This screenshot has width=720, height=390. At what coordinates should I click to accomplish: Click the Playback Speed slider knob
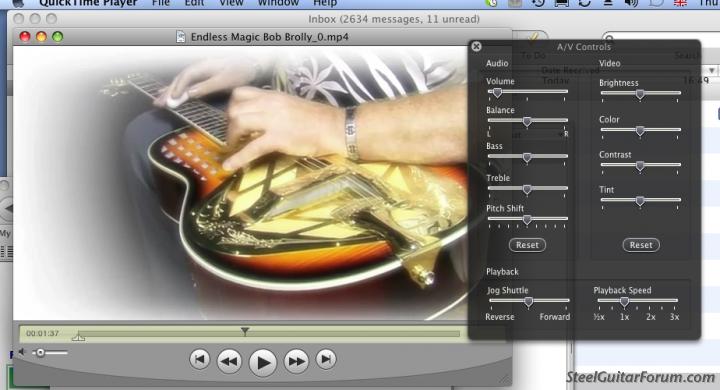624,302
